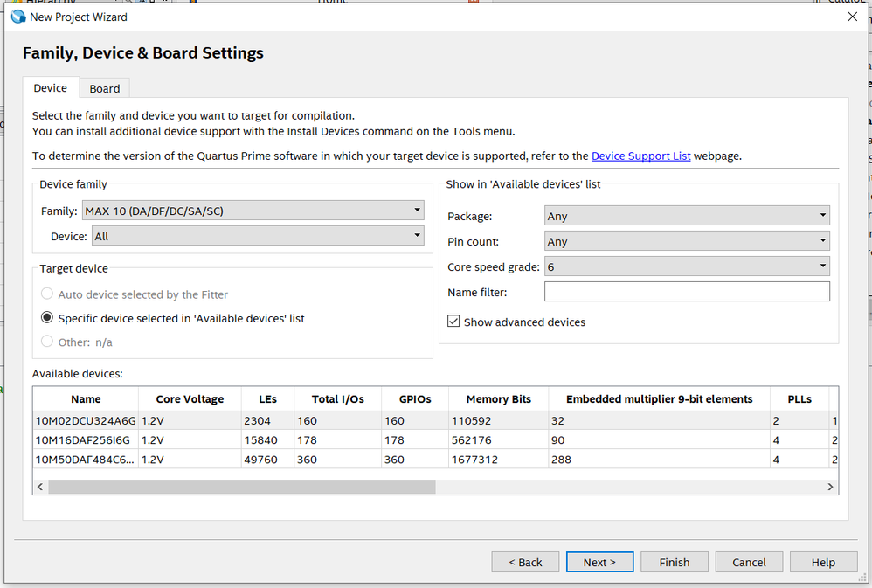Sort devices by LEs column header
The width and height of the screenshot is (872, 588).
click(267, 398)
